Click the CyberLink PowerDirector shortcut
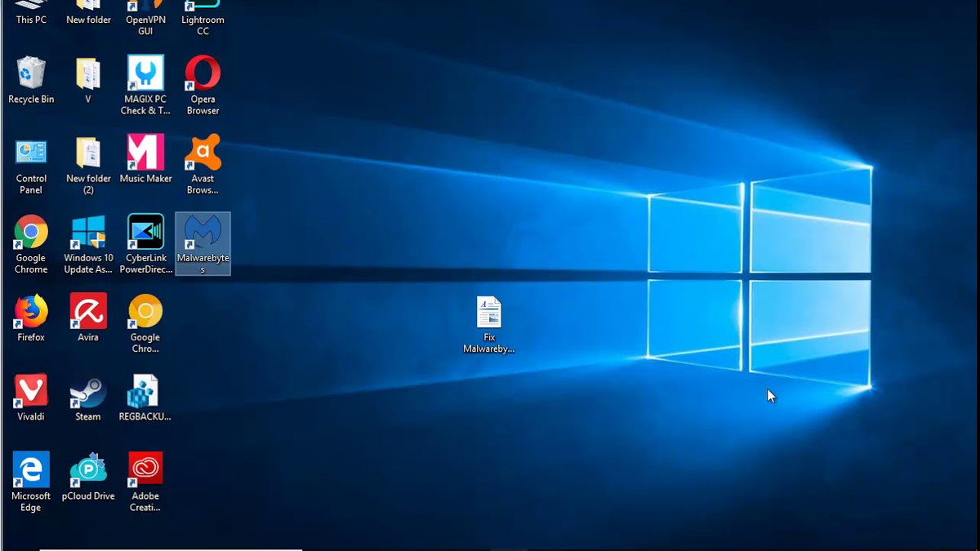 coord(145,233)
